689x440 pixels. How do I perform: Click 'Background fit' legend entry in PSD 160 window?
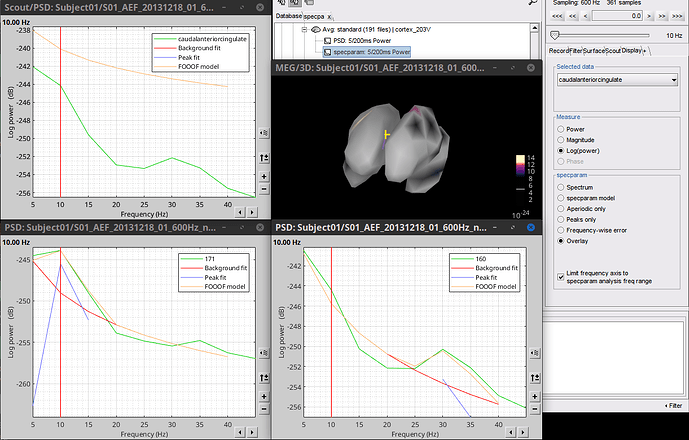(x=497, y=268)
